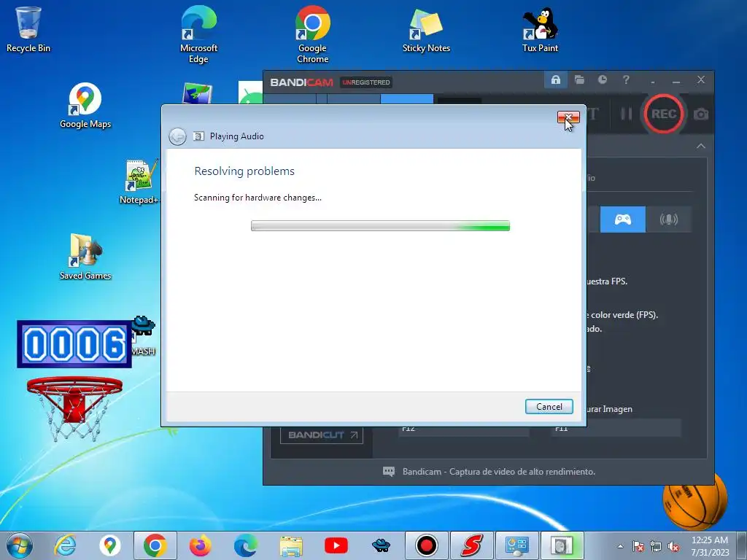Click Bandicam pause recording icon
The image size is (747, 560).
click(626, 114)
